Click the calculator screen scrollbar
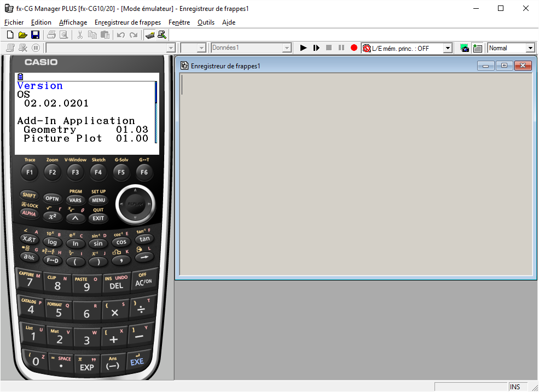Image resolution: width=539 pixels, height=392 pixels. click(x=156, y=112)
